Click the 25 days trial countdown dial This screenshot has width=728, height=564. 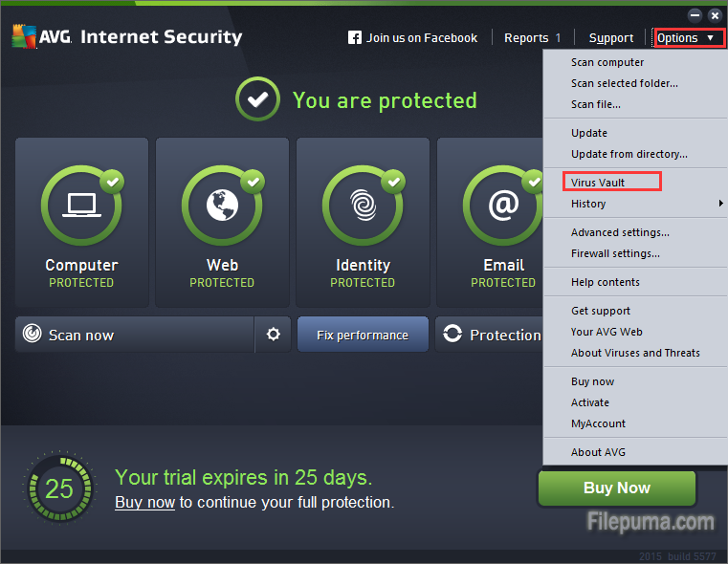[x=58, y=488]
